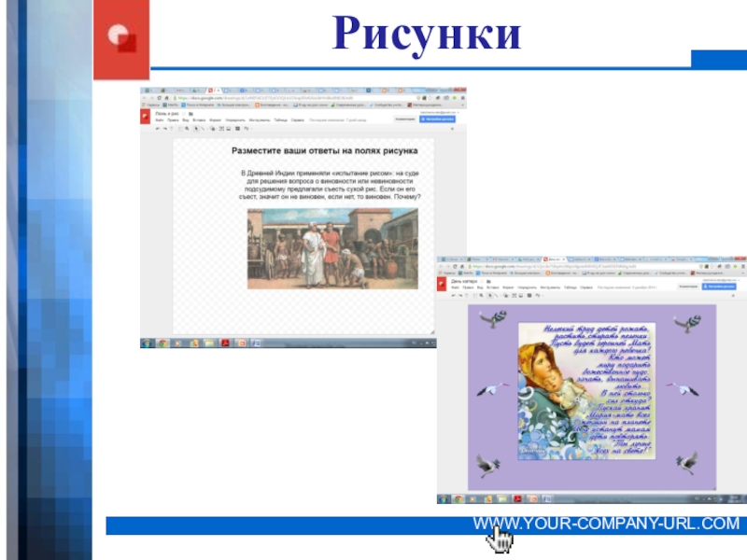The image size is (747, 560).
Task: Insert image via upper drawing toolbar picture icon
Action: (228, 129)
